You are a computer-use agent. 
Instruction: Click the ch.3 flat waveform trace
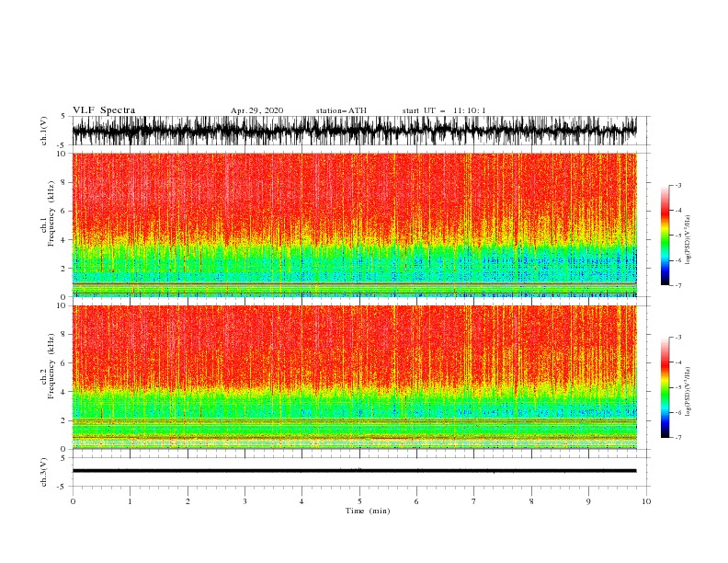coord(354,471)
